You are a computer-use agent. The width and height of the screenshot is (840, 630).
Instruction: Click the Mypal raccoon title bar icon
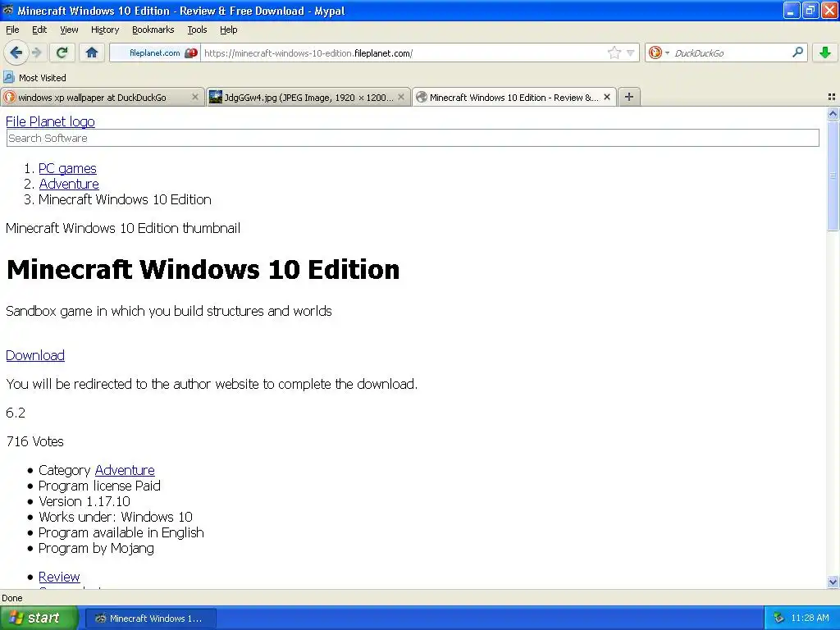(x=8, y=10)
